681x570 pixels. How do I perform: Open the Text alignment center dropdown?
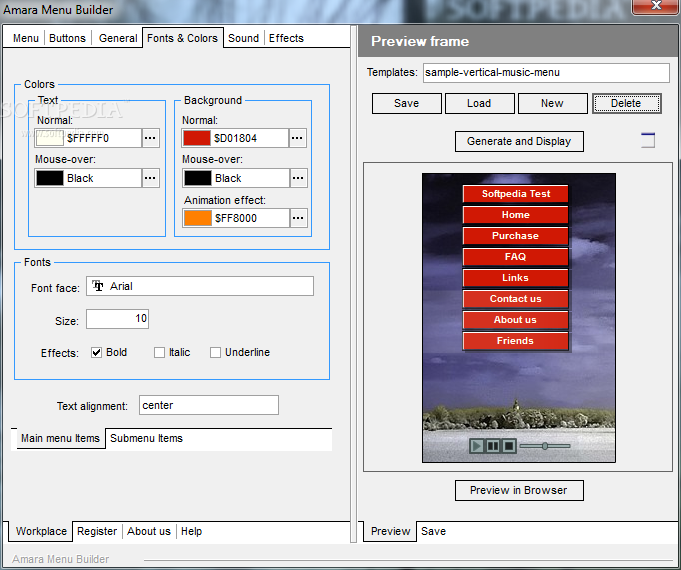coord(209,405)
